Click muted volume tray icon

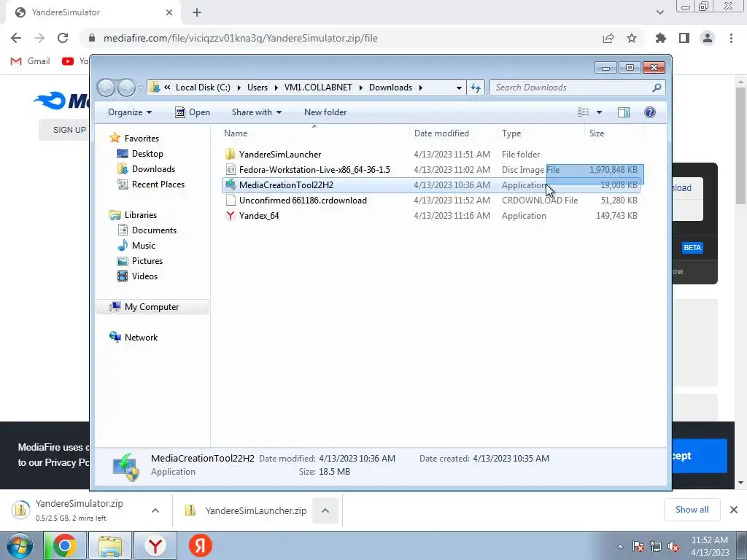click(x=673, y=547)
